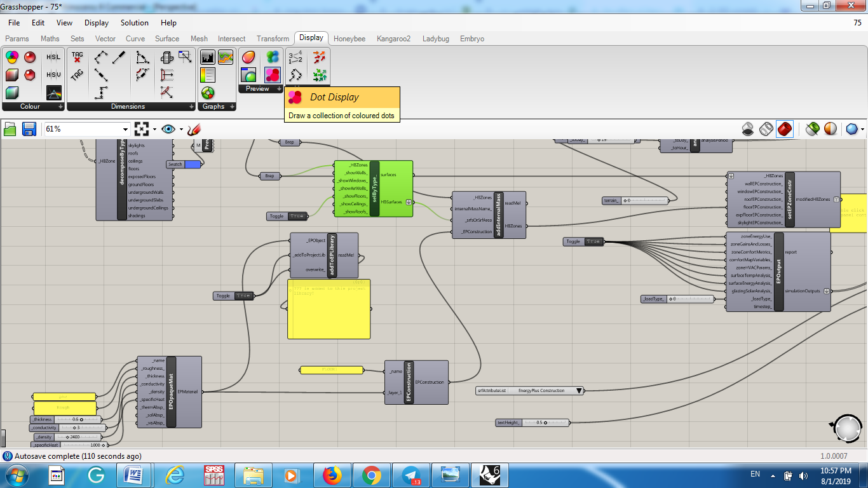Image resolution: width=868 pixels, height=488 pixels.
Task: Open the preview mesh quality dropdown arrow
Action: (x=862, y=130)
